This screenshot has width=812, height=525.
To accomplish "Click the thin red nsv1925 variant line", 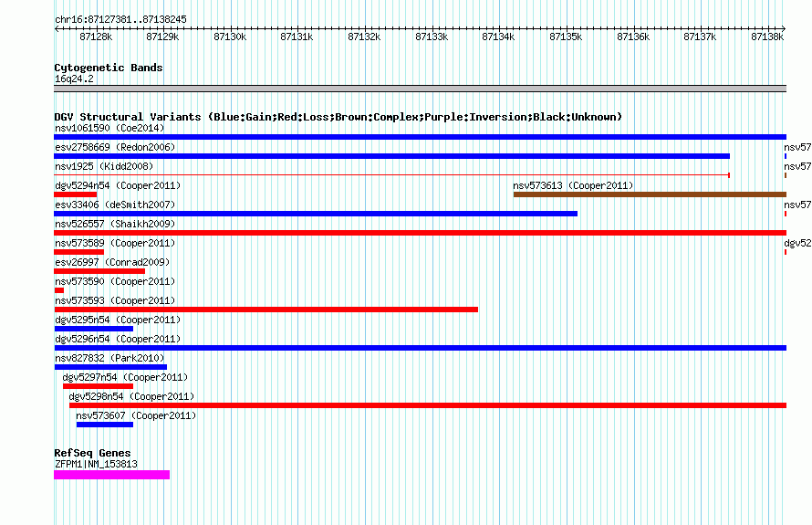I will click(391, 175).
